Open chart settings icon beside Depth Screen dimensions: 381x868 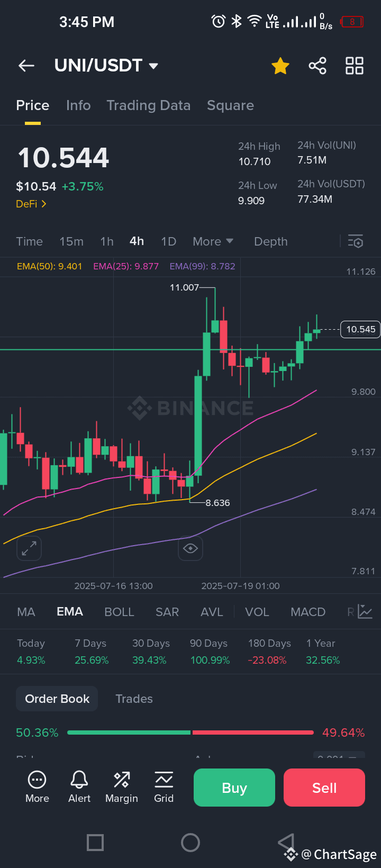coord(356,241)
